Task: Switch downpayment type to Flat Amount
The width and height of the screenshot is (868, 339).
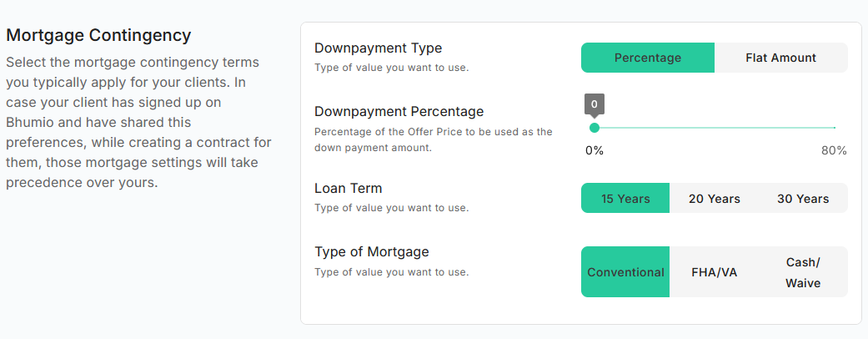Action: tap(780, 58)
